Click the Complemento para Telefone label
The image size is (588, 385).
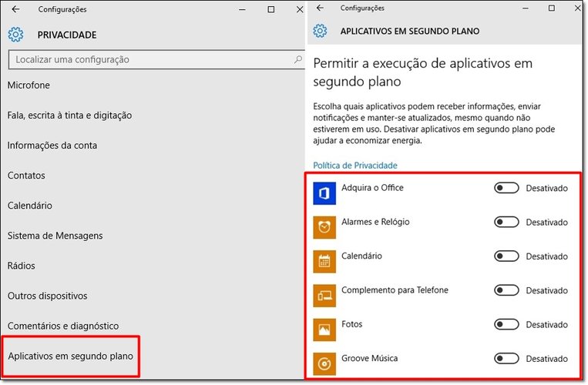click(395, 290)
